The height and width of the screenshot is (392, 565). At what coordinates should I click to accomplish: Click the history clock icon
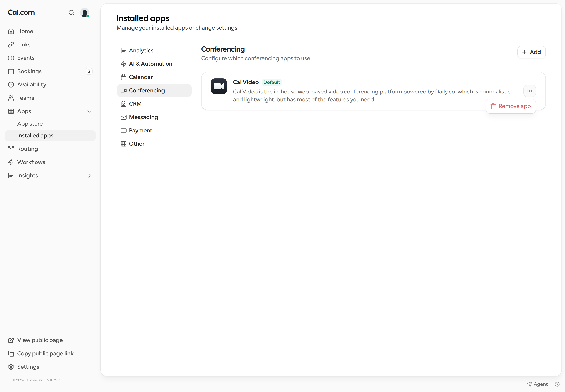557,384
